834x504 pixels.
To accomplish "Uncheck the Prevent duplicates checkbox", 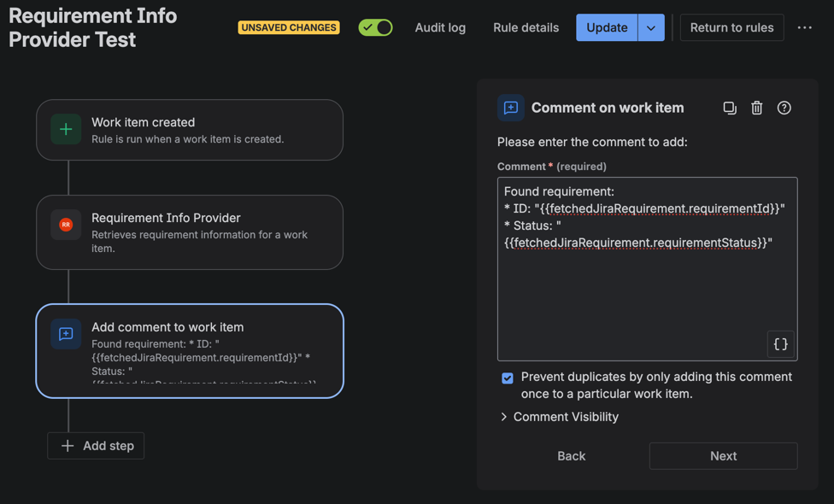I will (x=508, y=378).
